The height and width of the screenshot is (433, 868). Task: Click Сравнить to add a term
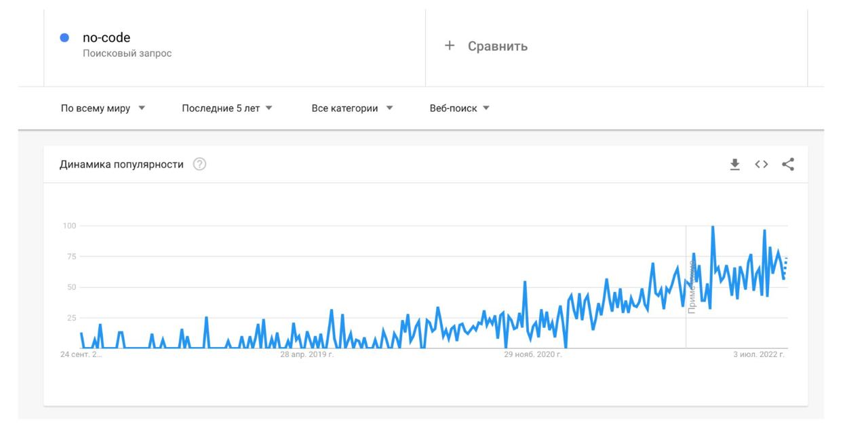tap(498, 46)
